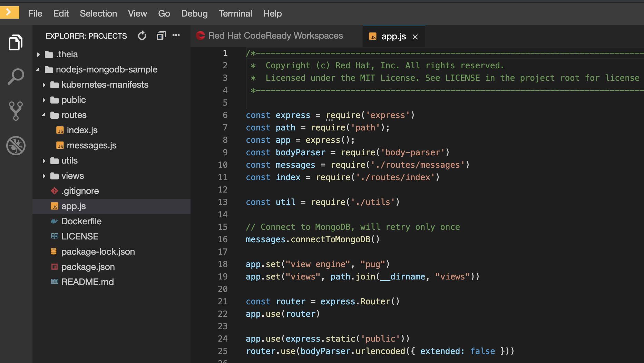Expand the .theia folder
The width and height of the screenshot is (644, 363).
point(38,55)
